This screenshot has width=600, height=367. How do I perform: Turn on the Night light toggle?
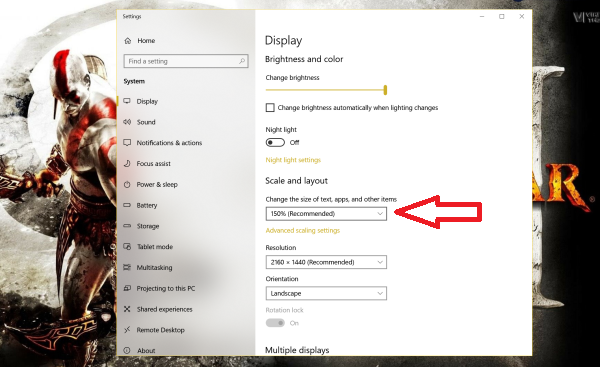275,142
